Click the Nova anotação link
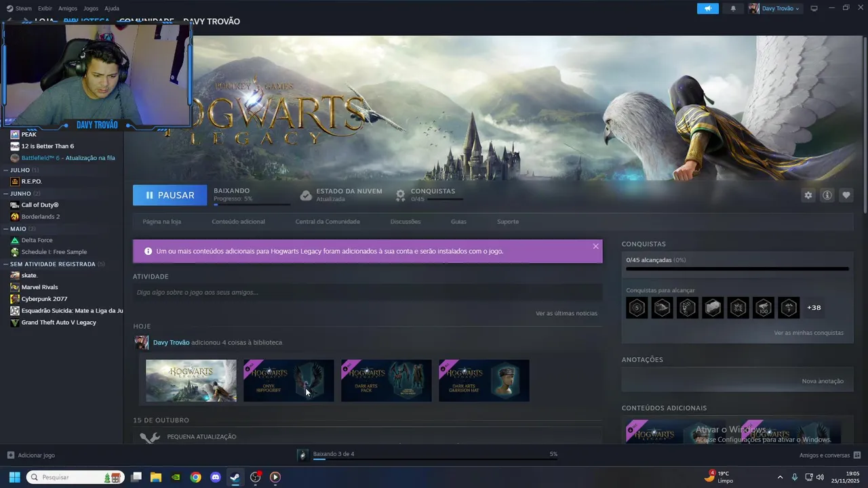This screenshot has height=488, width=868. tap(823, 381)
